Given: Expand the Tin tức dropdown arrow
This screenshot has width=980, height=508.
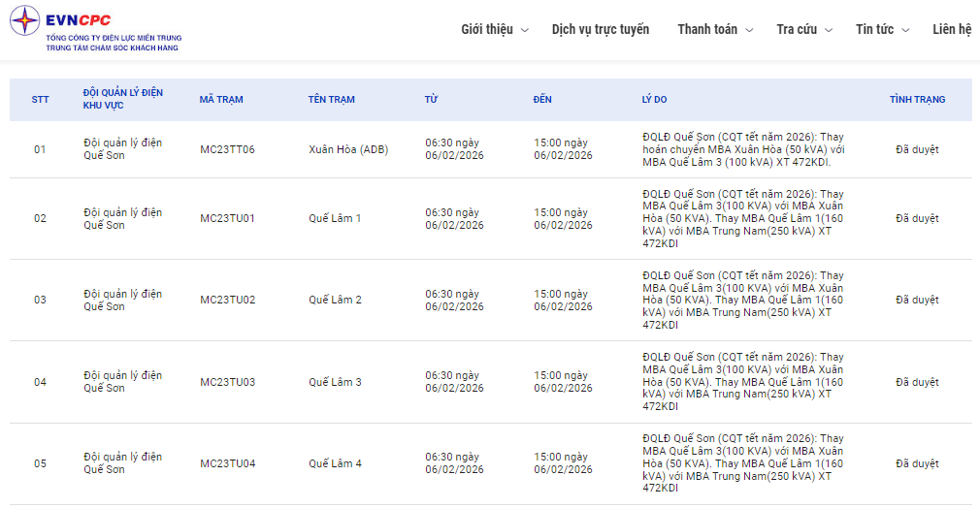Looking at the screenshot, I should [905, 30].
